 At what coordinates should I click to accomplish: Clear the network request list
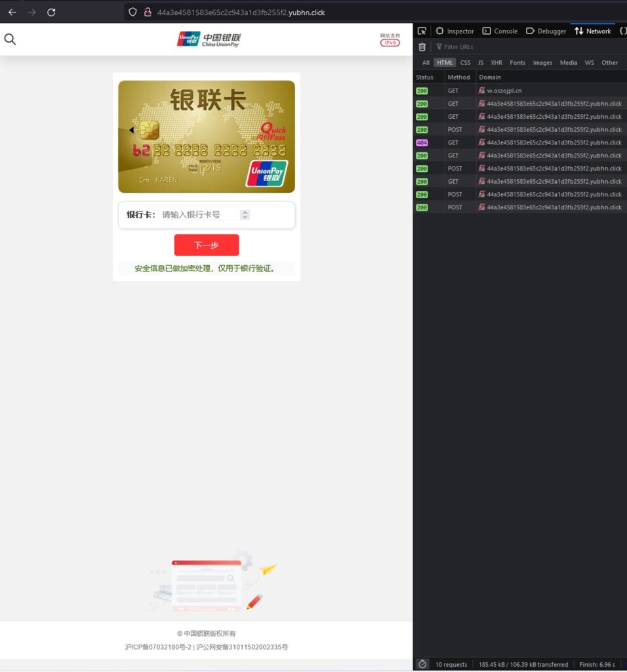point(422,47)
